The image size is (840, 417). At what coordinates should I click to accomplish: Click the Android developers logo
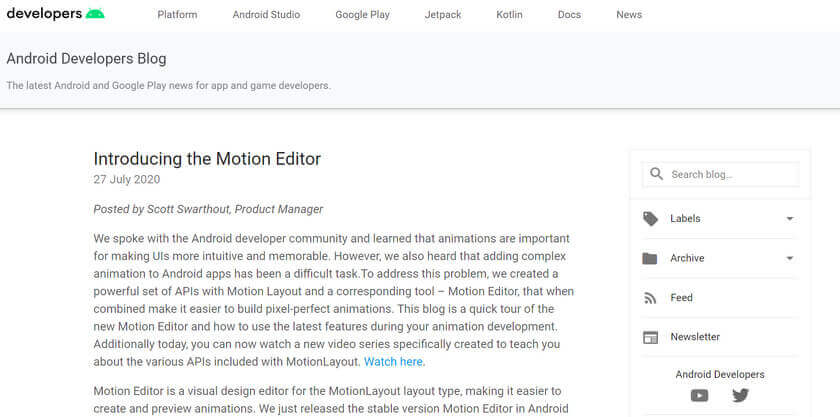55,14
